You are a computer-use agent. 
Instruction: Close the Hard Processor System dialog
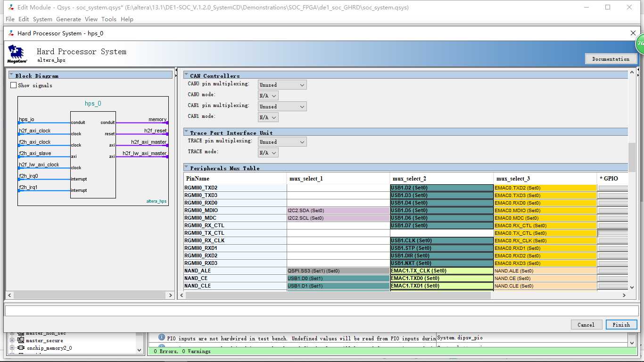(633, 33)
